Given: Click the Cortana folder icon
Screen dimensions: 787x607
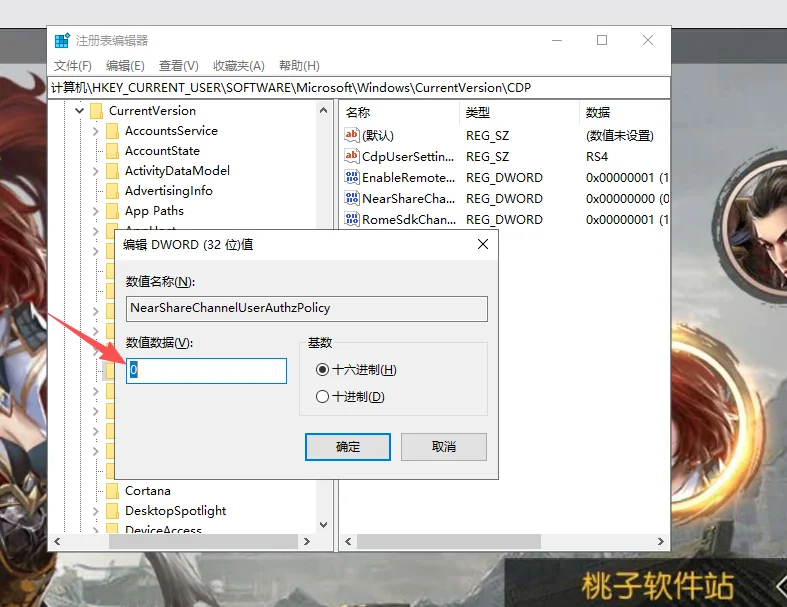Looking at the screenshot, I should (112, 491).
